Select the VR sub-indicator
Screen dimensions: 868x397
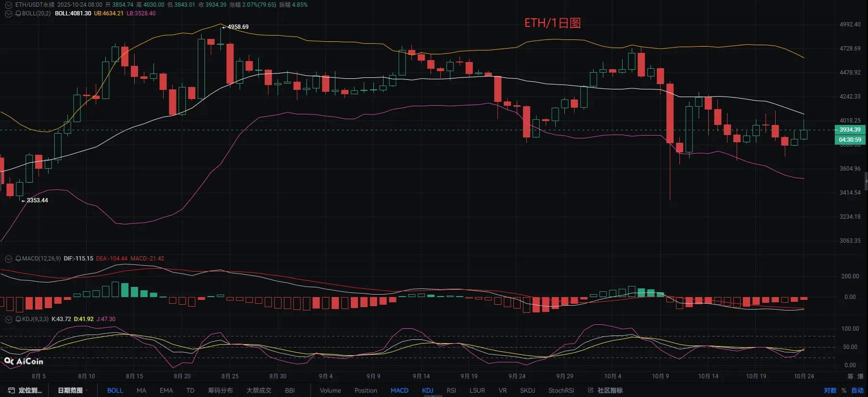(503, 390)
